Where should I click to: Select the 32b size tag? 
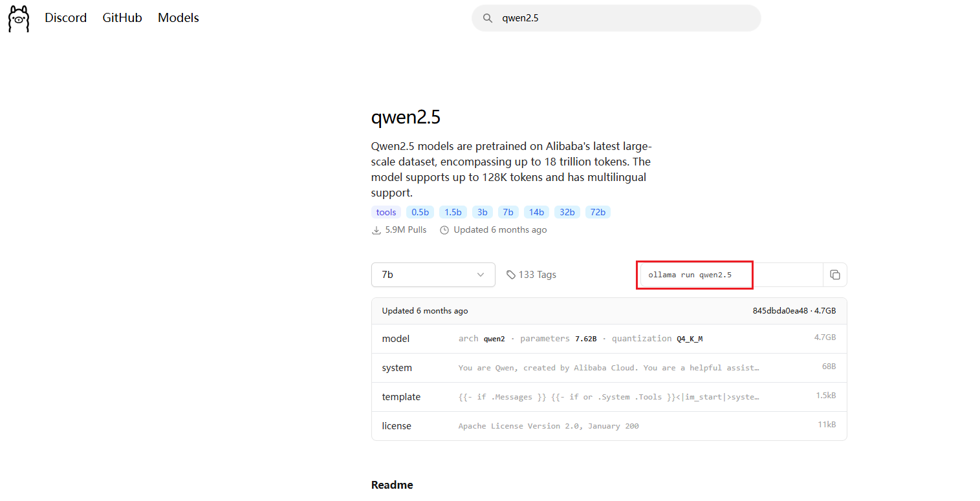[x=567, y=212]
